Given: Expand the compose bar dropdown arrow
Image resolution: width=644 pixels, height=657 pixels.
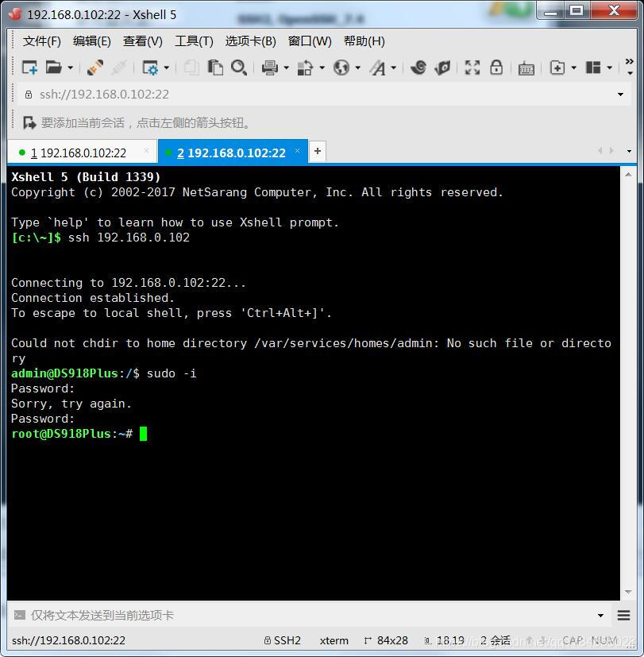Looking at the screenshot, I should [601, 616].
